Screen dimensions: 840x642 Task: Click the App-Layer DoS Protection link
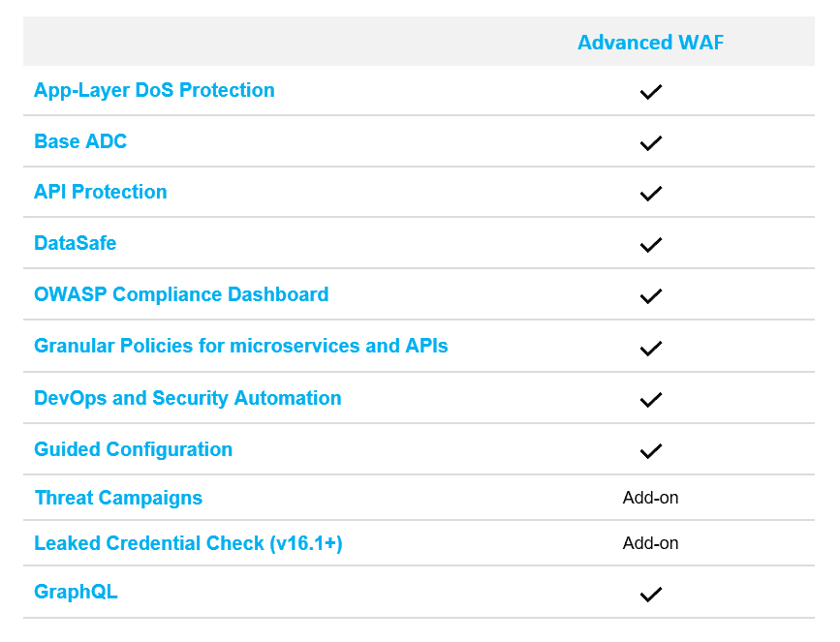(154, 91)
